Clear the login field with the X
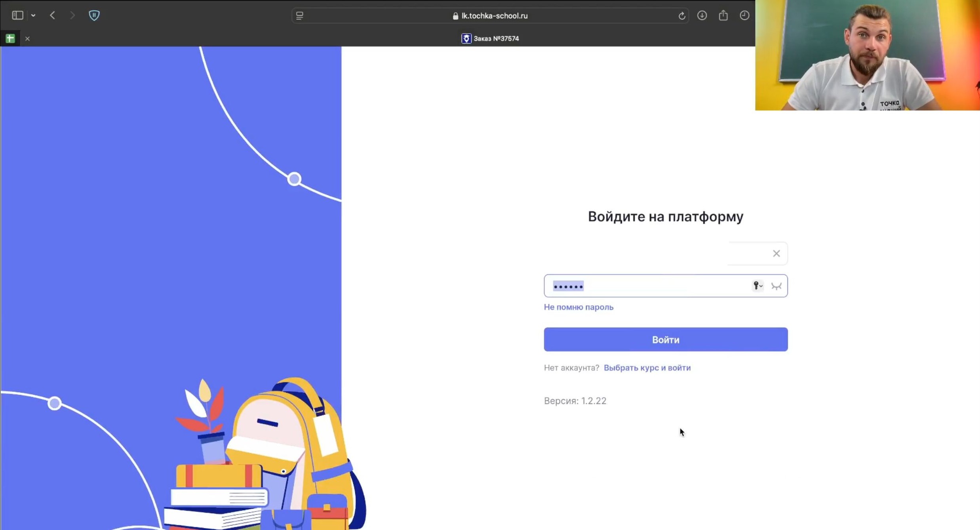980x530 pixels. (776, 254)
